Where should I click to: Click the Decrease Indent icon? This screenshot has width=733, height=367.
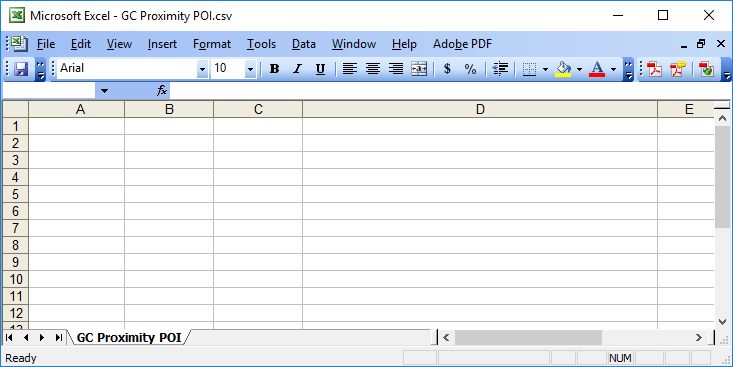(500, 69)
